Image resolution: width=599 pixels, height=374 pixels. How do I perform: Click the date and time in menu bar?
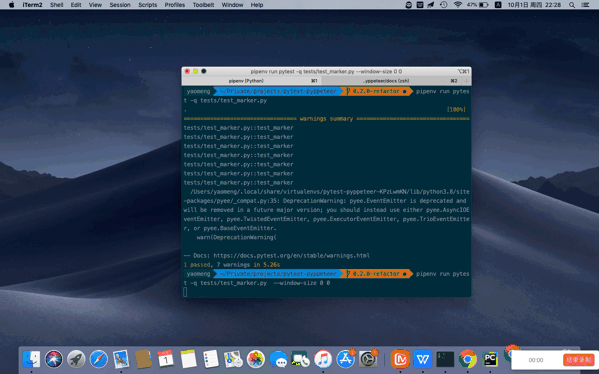click(534, 5)
